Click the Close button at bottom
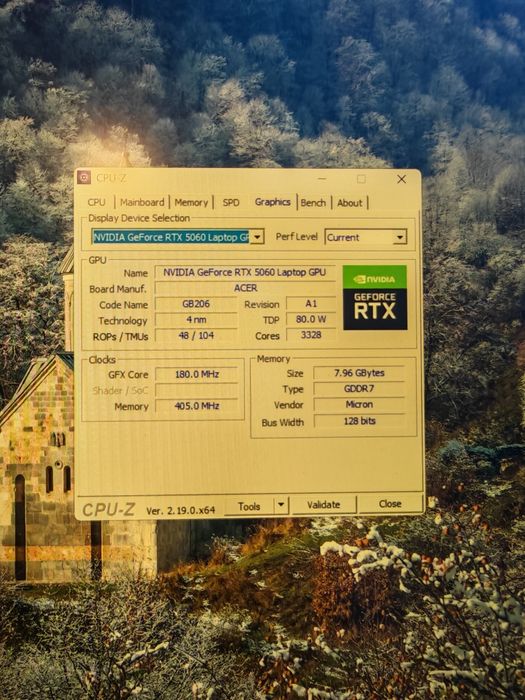Viewport: 525px width, 700px height. point(390,504)
